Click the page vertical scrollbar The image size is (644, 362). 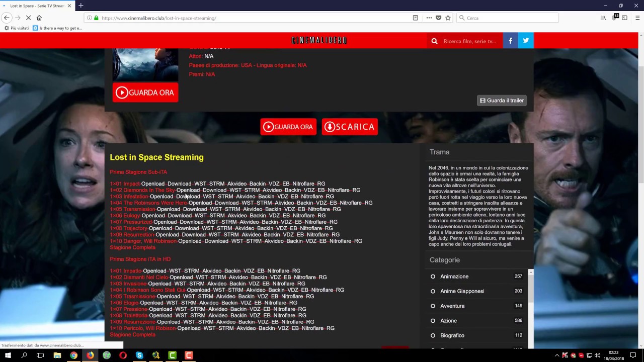click(x=640, y=191)
